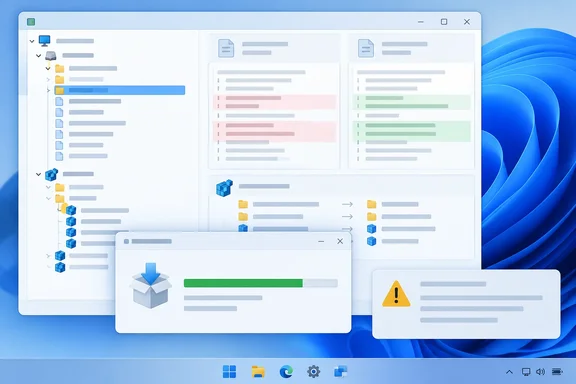Open File Explorer from the taskbar

pyautogui.click(x=258, y=372)
